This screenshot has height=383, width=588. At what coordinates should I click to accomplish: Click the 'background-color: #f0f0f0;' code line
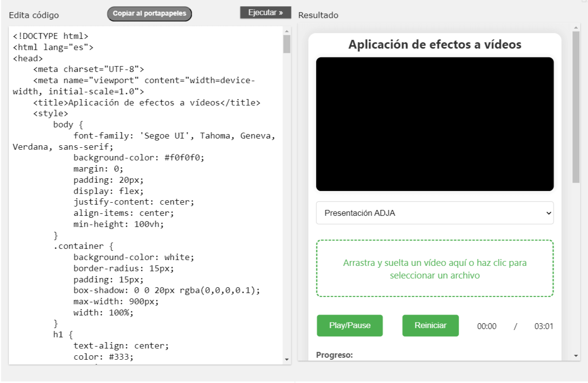(x=139, y=158)
